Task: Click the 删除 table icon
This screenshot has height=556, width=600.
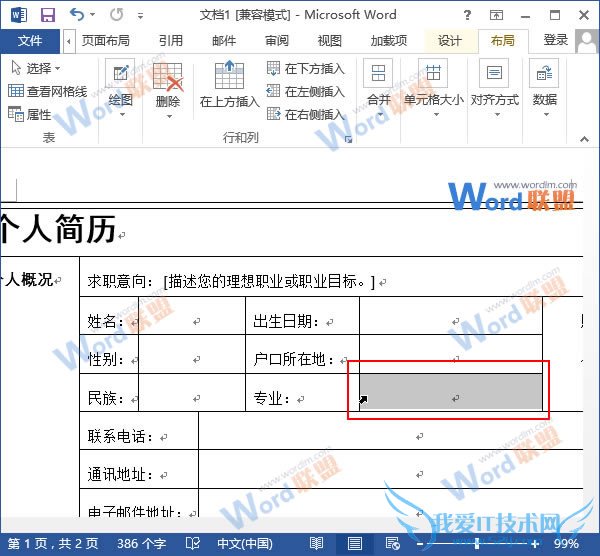Action: click(168, 75)
